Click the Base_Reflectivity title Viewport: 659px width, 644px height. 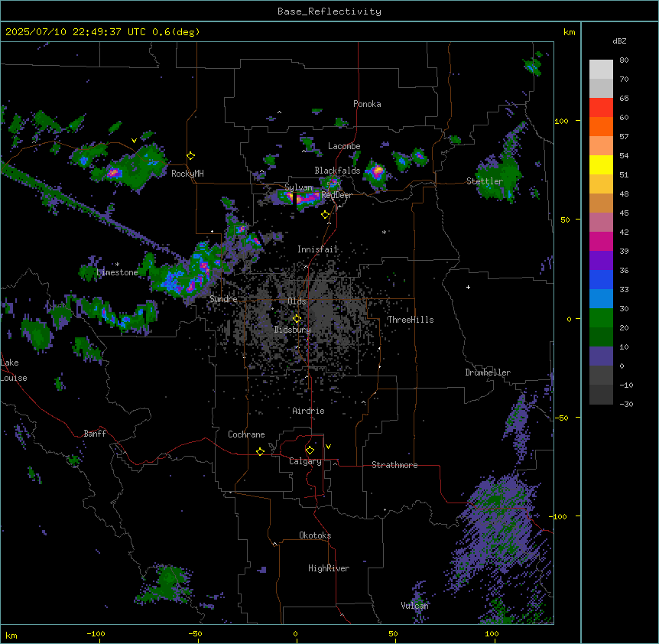point(329,11)
